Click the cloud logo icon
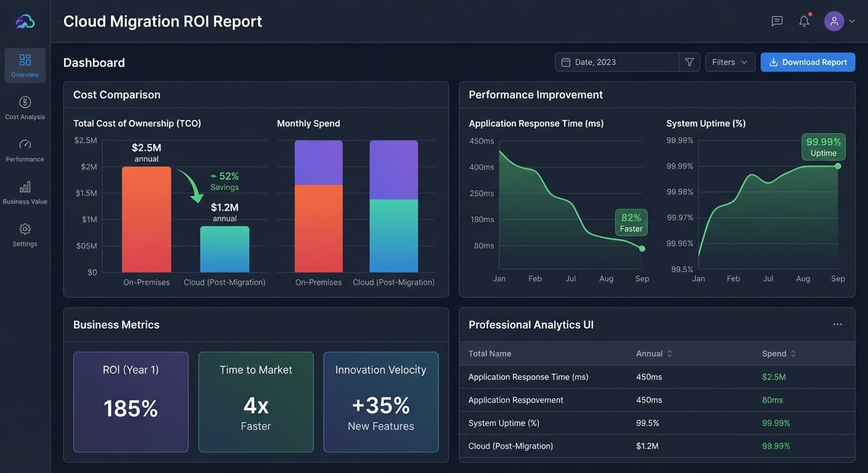Screen dimensions: 868x473 point(25,22)
